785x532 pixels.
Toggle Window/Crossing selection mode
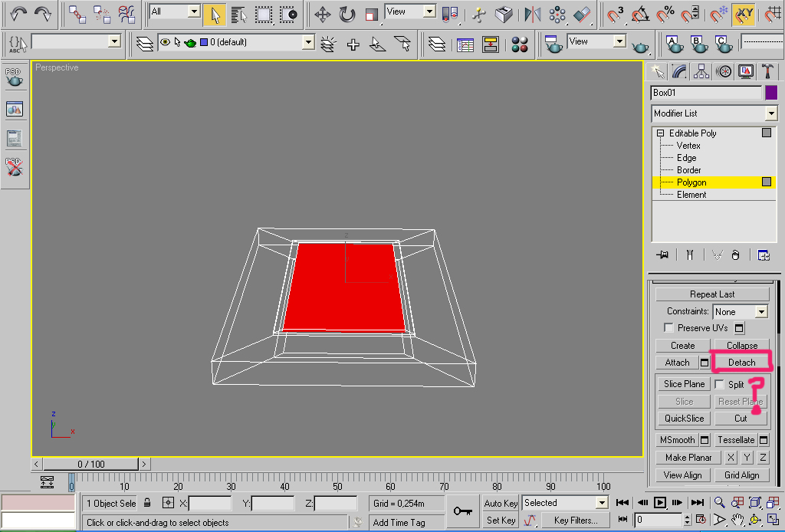coord(288,15)
